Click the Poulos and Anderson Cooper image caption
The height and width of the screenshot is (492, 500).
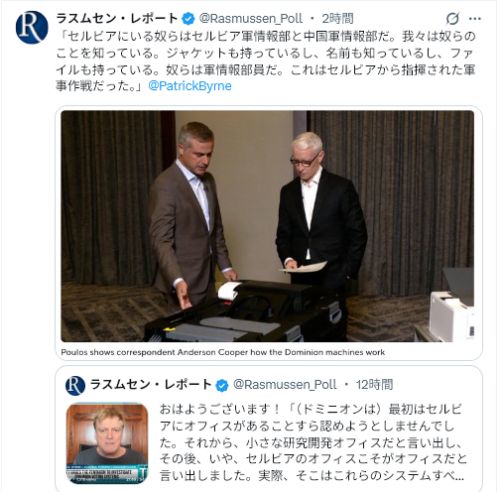[223, 352]
